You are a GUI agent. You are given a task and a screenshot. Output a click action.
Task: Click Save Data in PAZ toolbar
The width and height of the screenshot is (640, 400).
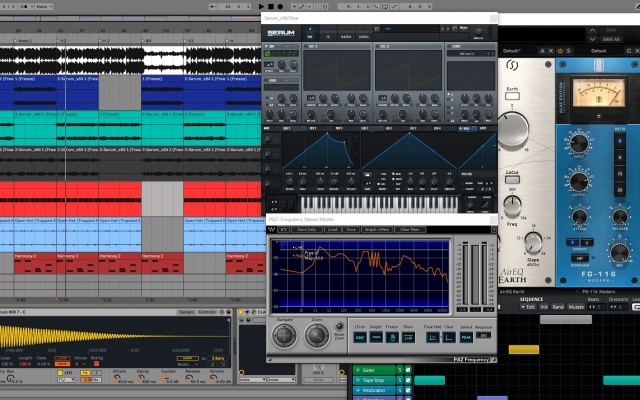click(x=307, y=230)
